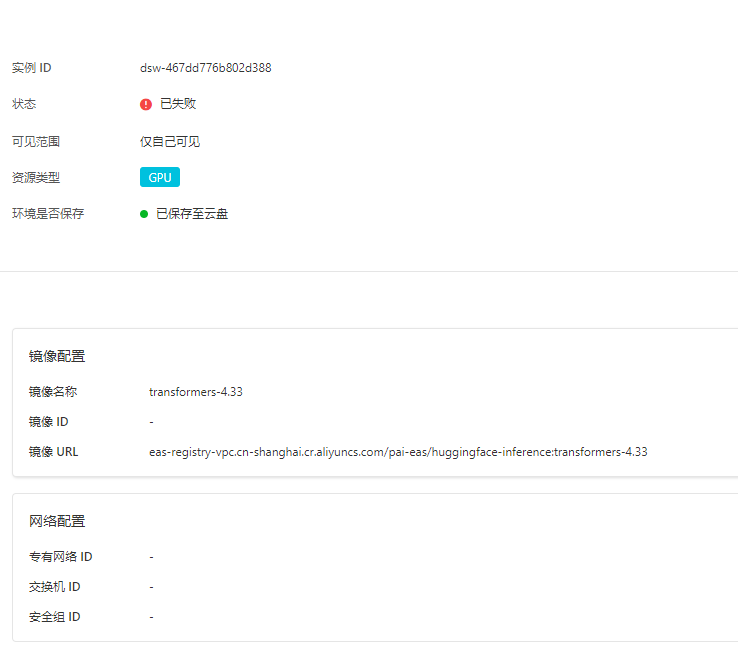Click the dash value beside 镜像 ID

point(152,422)
